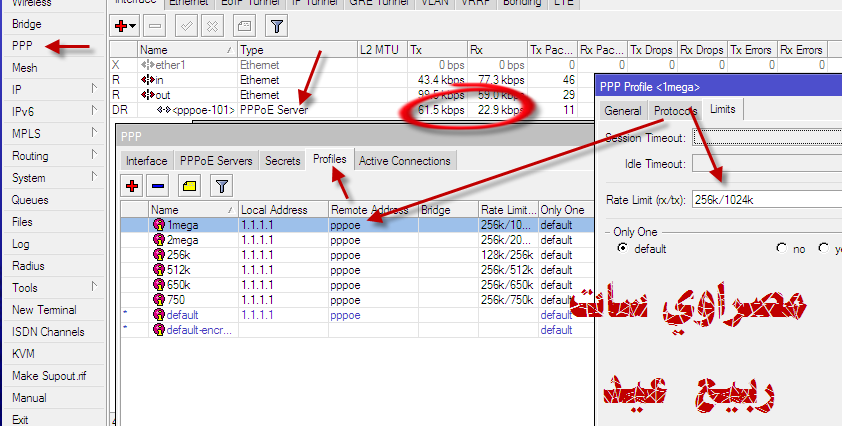Sort interfaces by Tx column header
842x426 pixels.
(437, 50)
